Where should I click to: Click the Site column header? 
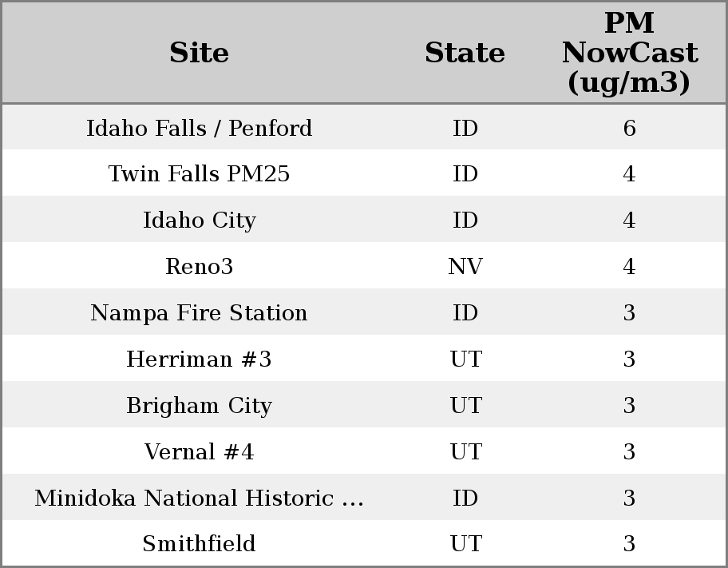(200, 53)
